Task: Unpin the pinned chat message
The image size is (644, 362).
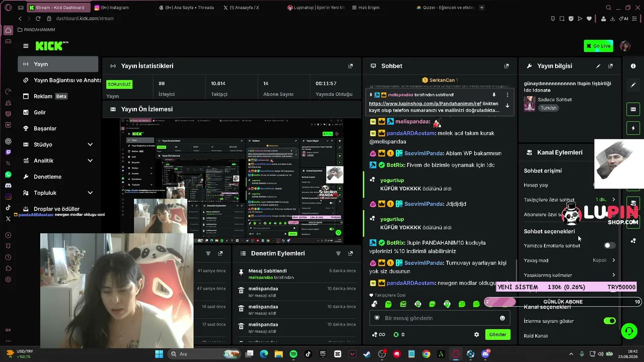Action: [494, 95]
